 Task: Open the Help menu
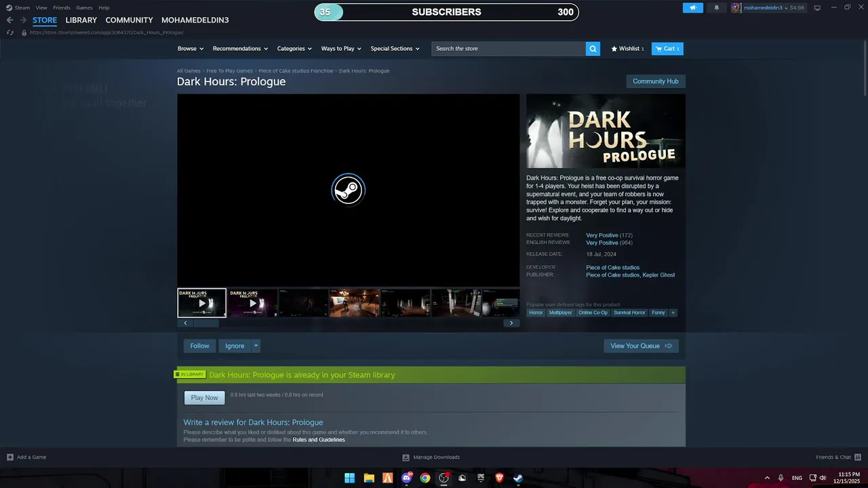tap(104, 7)
